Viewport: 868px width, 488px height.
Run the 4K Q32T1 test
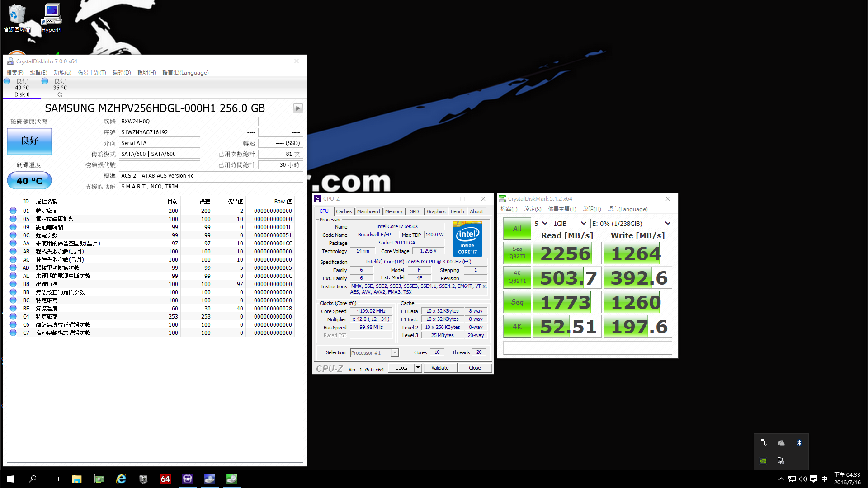click(x=517, y=277)
